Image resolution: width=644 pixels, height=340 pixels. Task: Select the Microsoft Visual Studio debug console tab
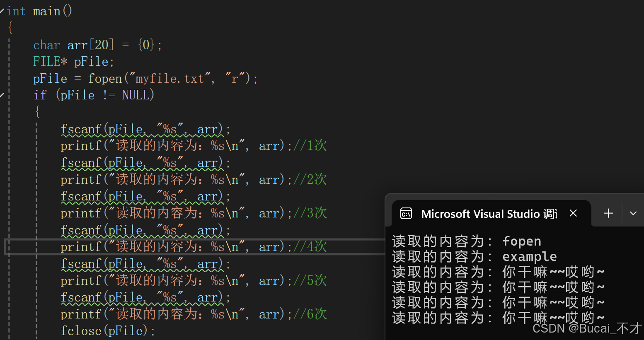pos(491,214)
